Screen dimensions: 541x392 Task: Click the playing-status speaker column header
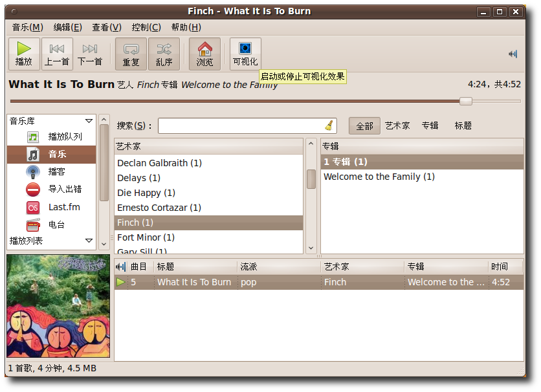point(121,267)
